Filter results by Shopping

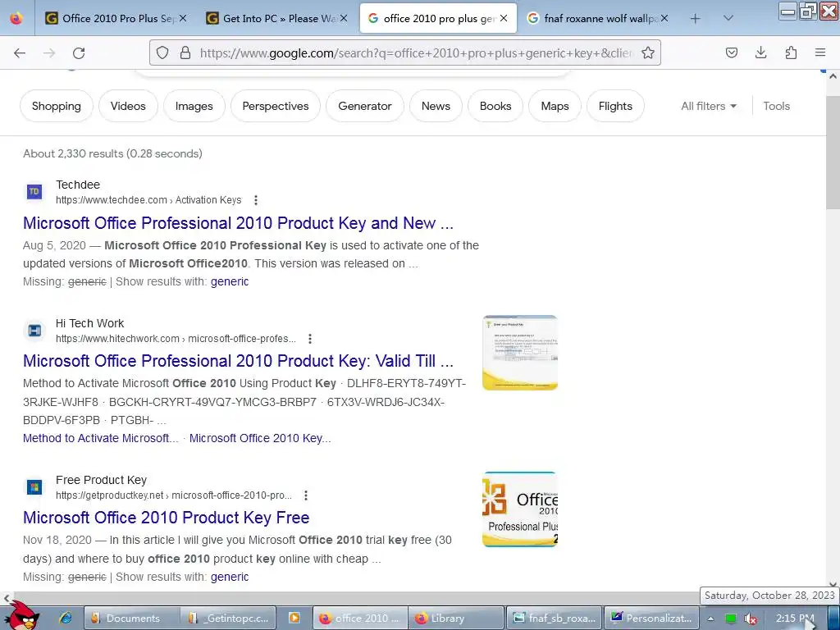point(57,106)
